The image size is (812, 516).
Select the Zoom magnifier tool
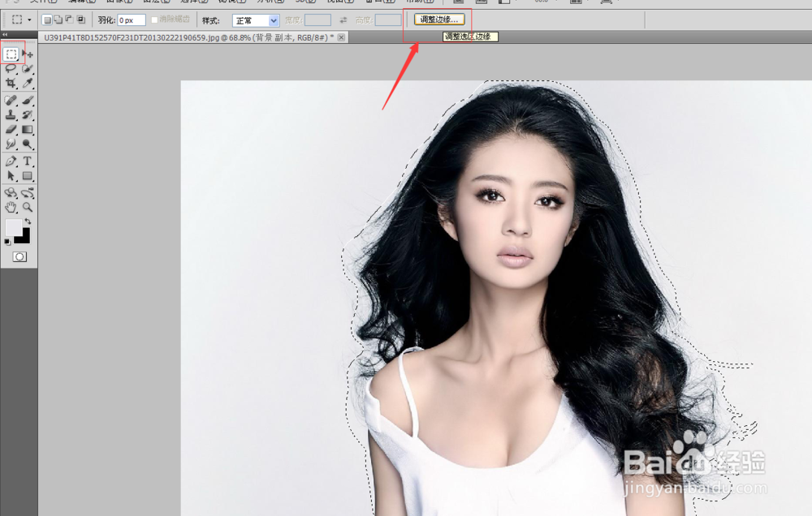[28, 208]
